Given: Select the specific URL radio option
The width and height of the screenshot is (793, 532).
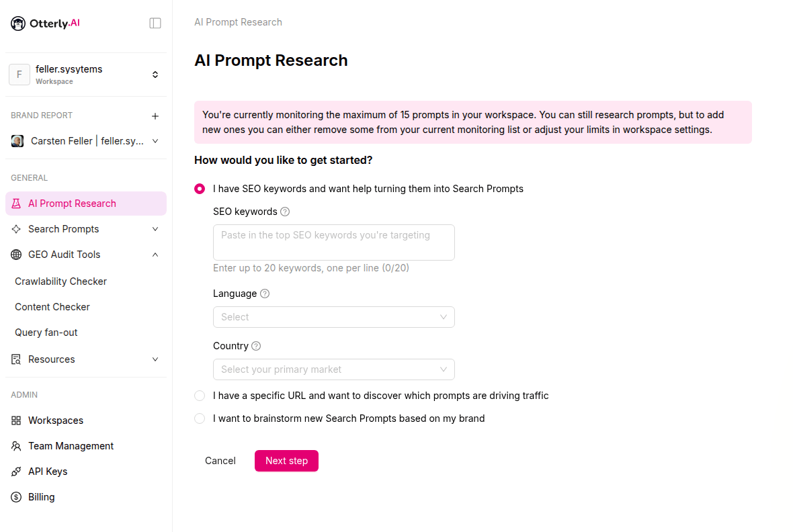Looking at the screenshot, I should click(200, 396).
